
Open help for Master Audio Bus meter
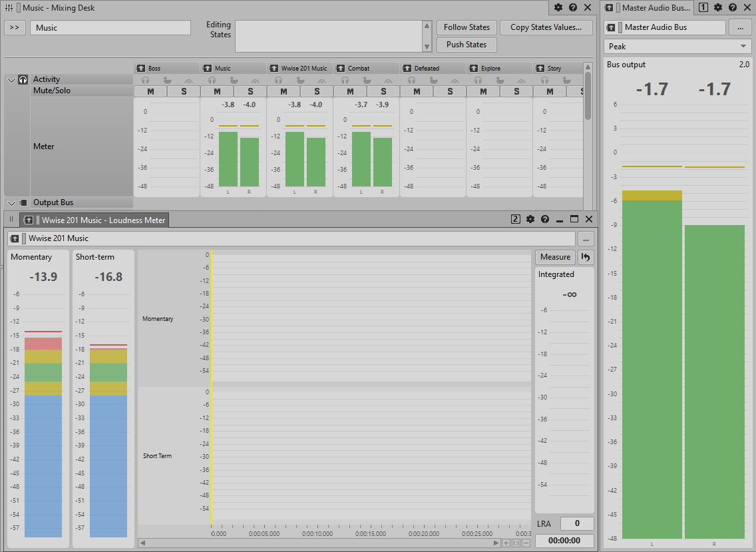coord(733,8)
